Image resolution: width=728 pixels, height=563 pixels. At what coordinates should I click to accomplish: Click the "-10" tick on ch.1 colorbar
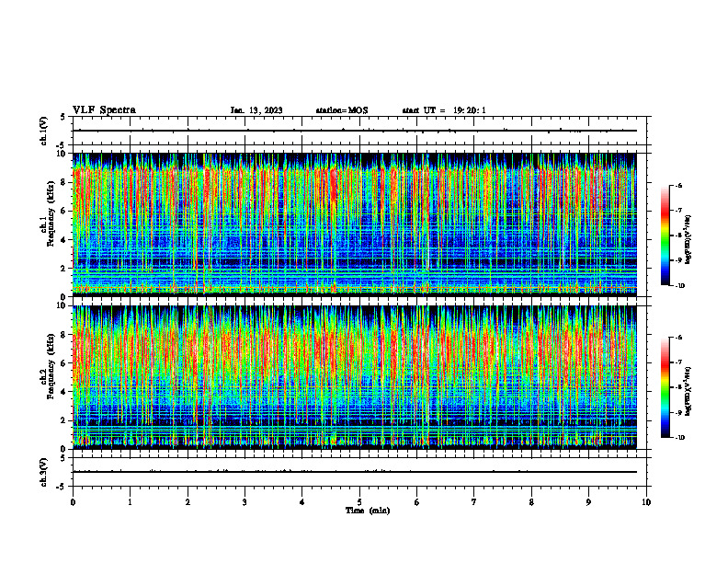(x=680, y=286)
